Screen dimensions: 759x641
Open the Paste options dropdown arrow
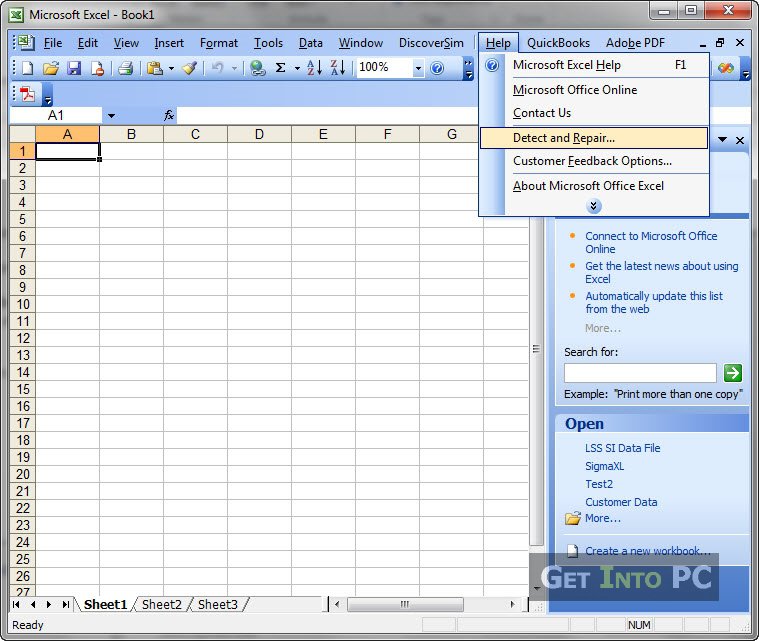coord(171,68)
